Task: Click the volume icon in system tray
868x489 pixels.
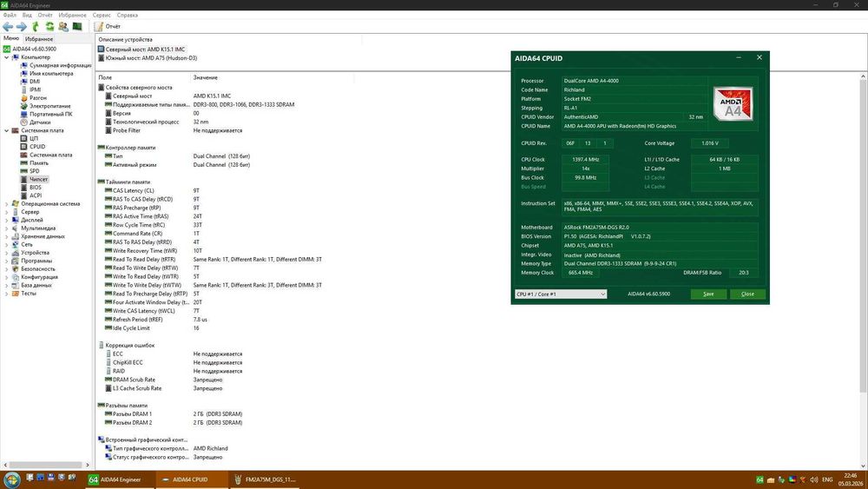Action: point(814,479)
